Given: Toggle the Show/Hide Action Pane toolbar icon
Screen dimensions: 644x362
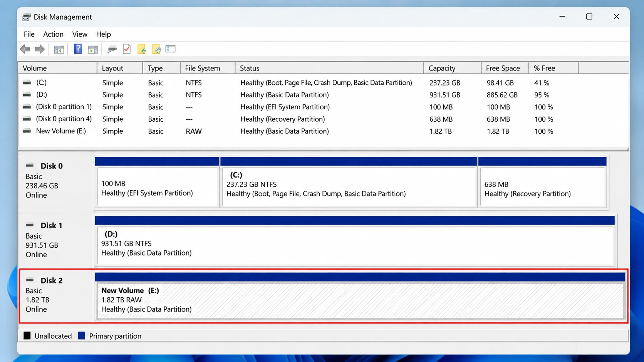Looking at the screenshot, I should pyautogui.click(x=93, y=49).
